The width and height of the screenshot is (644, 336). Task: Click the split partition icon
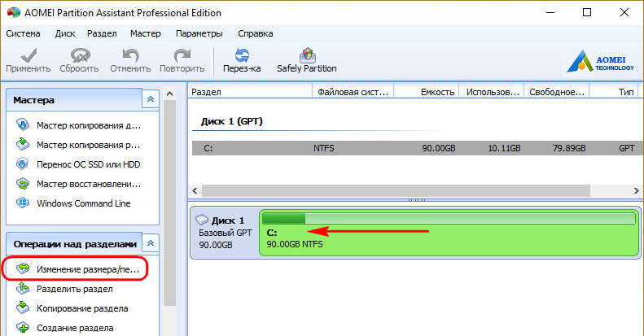[23, 288]
